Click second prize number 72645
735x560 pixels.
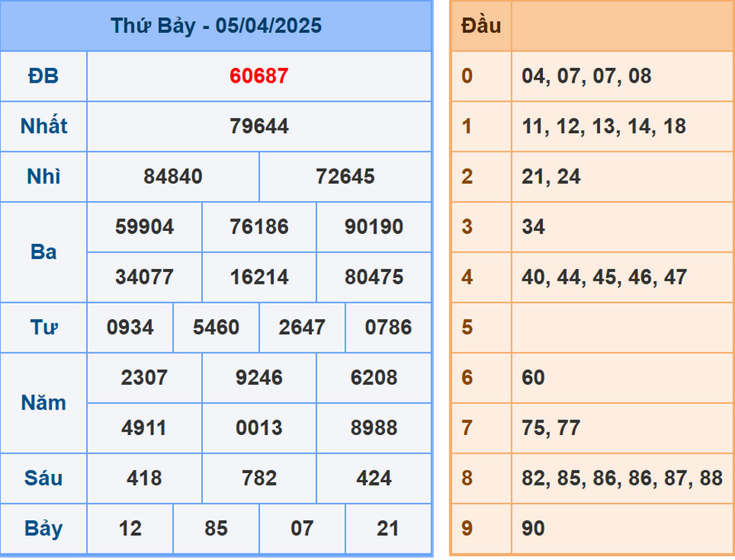tap(345, 177)
